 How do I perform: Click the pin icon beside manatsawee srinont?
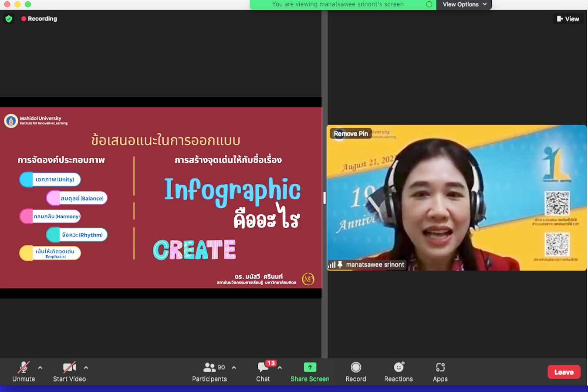click(340, 265)
